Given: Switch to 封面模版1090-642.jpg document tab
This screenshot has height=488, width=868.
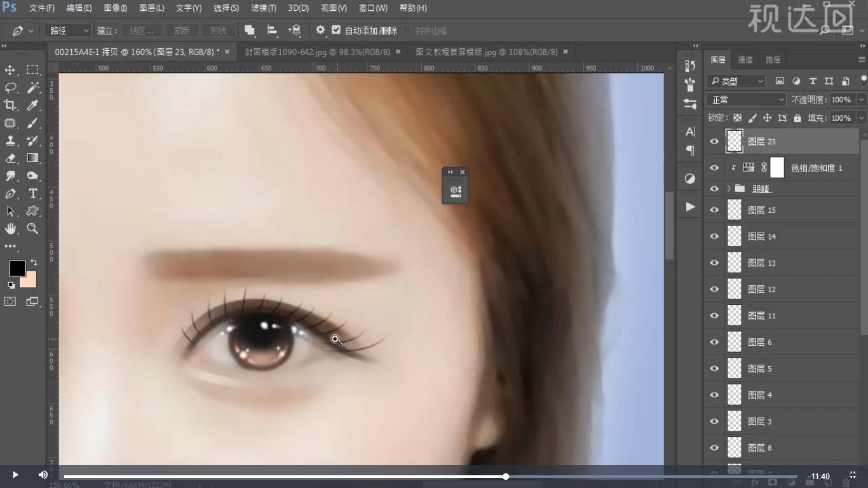Looking at the screenshot, I should [x=317, y=51].
